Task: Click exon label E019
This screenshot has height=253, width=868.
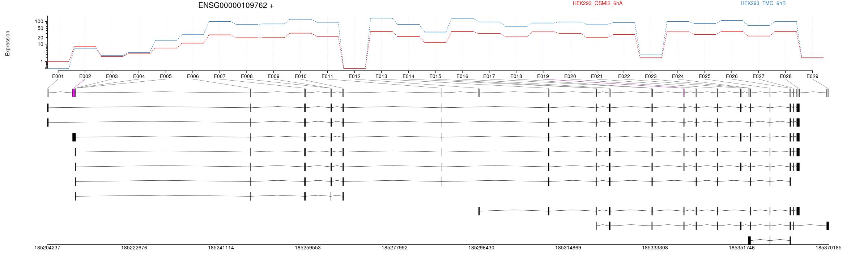Action: tap(543, 76)
